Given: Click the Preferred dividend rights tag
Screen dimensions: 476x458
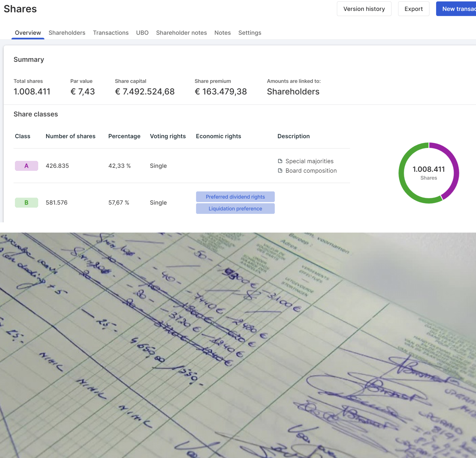Looking at the screenshot, I should tap(235, 197).
